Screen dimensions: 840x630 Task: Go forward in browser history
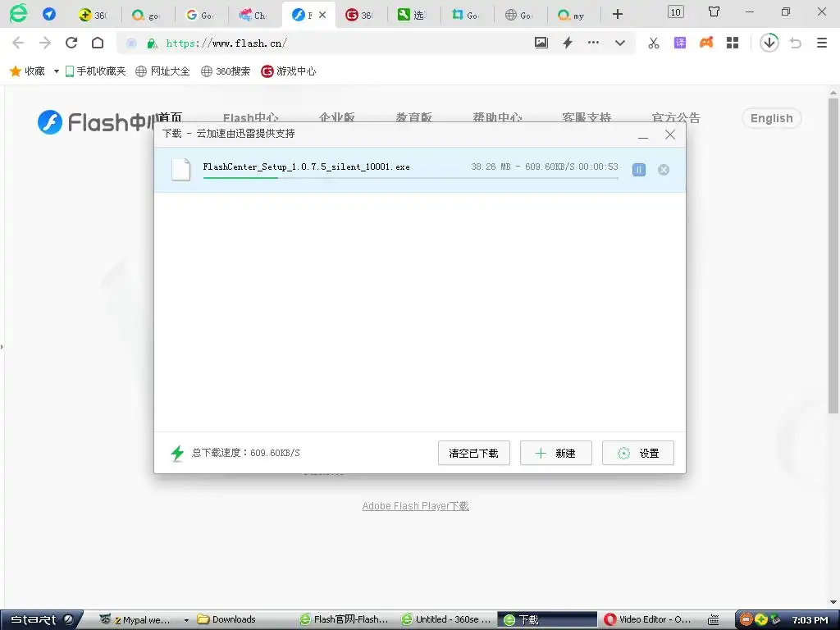click(45, 43)
